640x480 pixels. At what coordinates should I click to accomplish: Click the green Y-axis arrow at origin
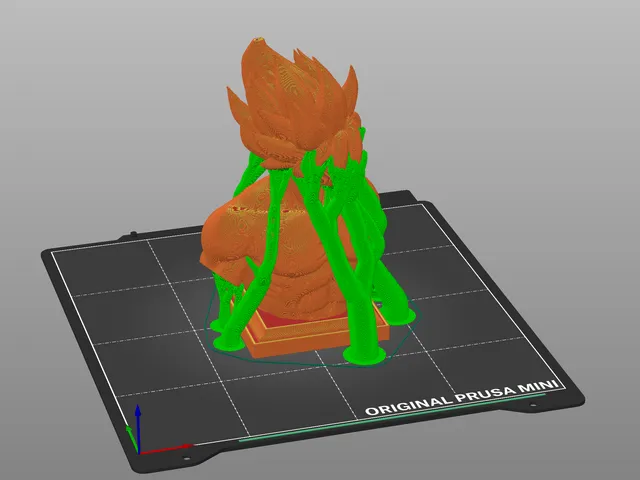(x=131, y=439)
